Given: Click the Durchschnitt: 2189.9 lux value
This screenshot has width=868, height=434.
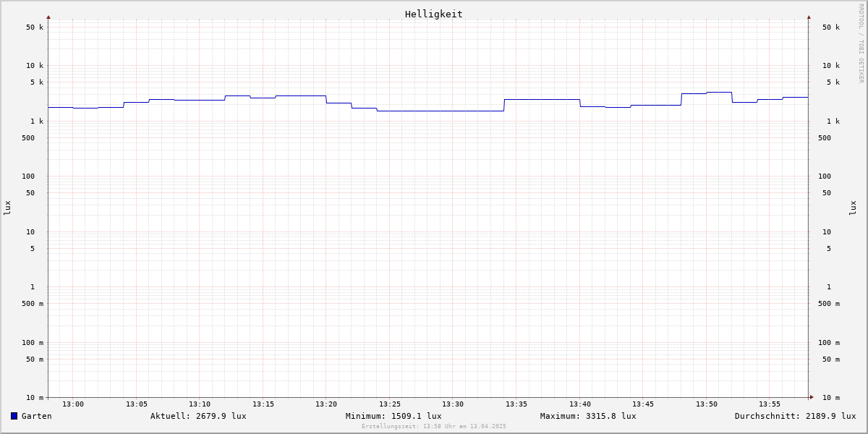Looking at the screenshot, I should tap(796, 416).
